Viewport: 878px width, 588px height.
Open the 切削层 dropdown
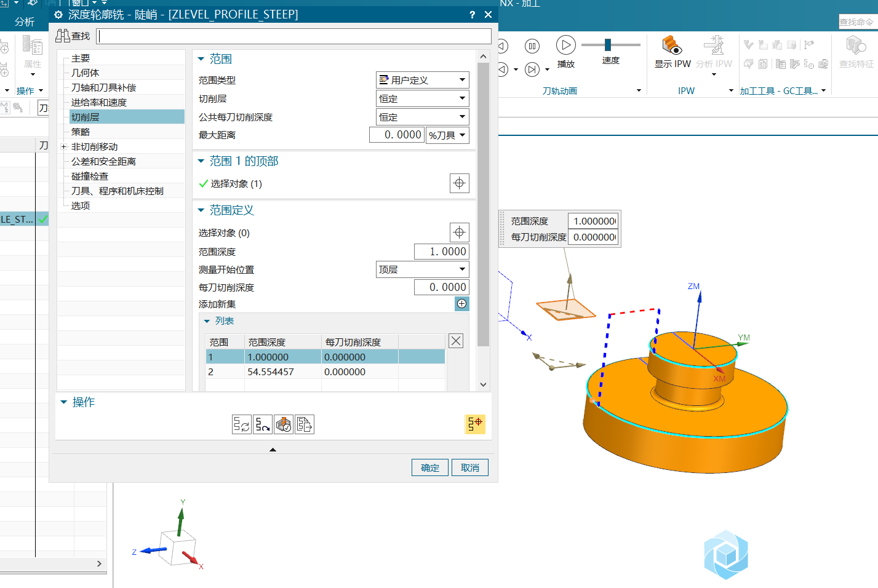[x=423, y=98]
